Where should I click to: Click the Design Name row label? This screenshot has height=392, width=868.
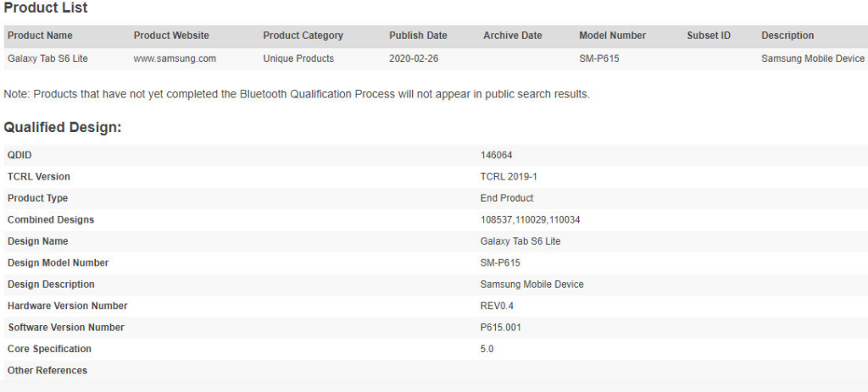point(37,241)
